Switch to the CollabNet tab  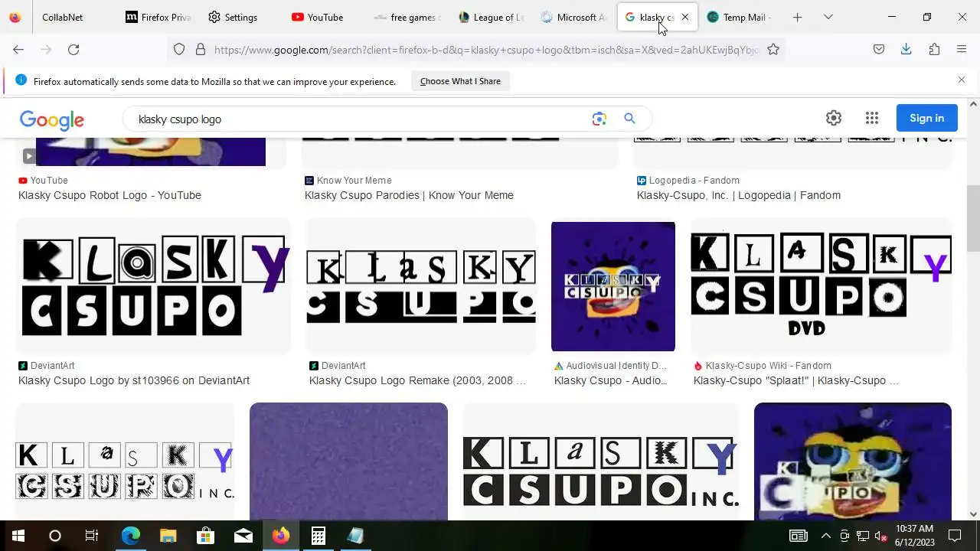(x=63, y=17)
